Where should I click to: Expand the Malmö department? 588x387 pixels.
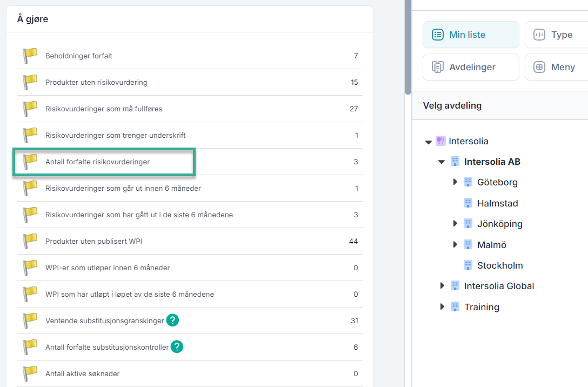[455, 244]
